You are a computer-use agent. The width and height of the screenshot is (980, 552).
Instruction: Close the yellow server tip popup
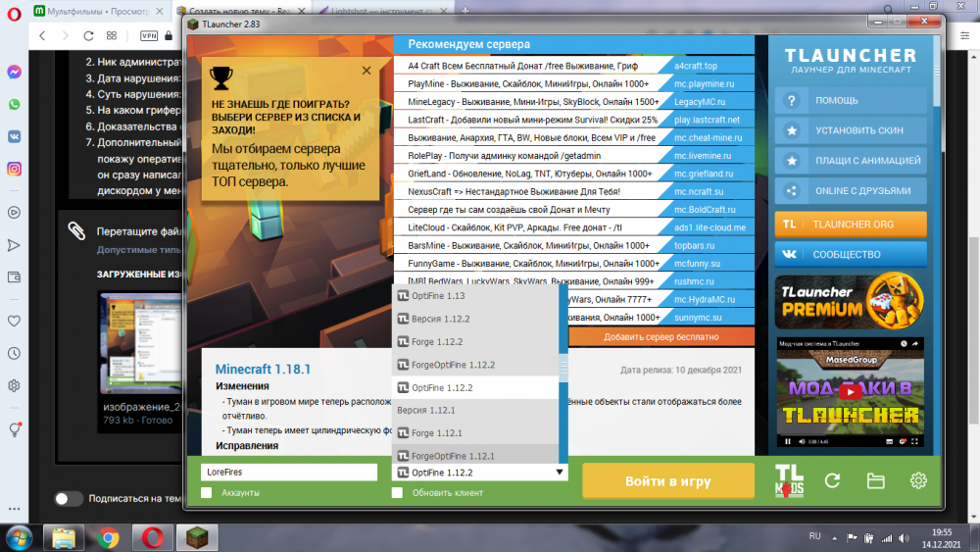(367, 71)
